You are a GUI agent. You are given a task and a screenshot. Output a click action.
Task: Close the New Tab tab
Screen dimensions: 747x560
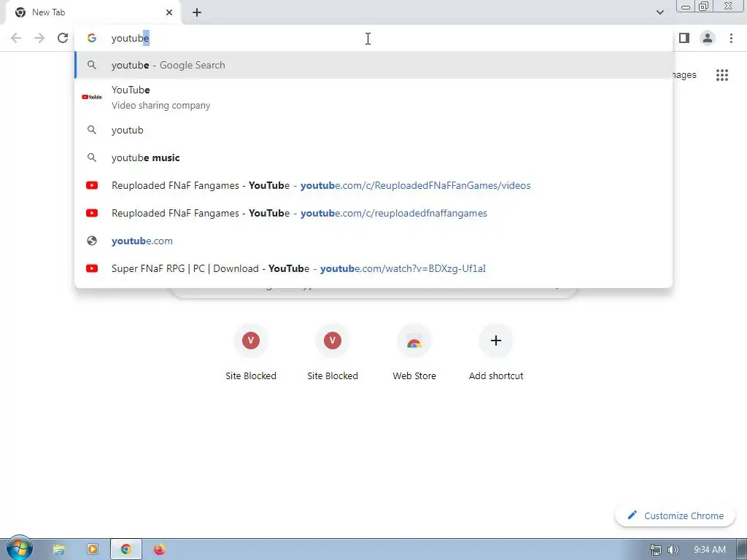click(169, 12)
